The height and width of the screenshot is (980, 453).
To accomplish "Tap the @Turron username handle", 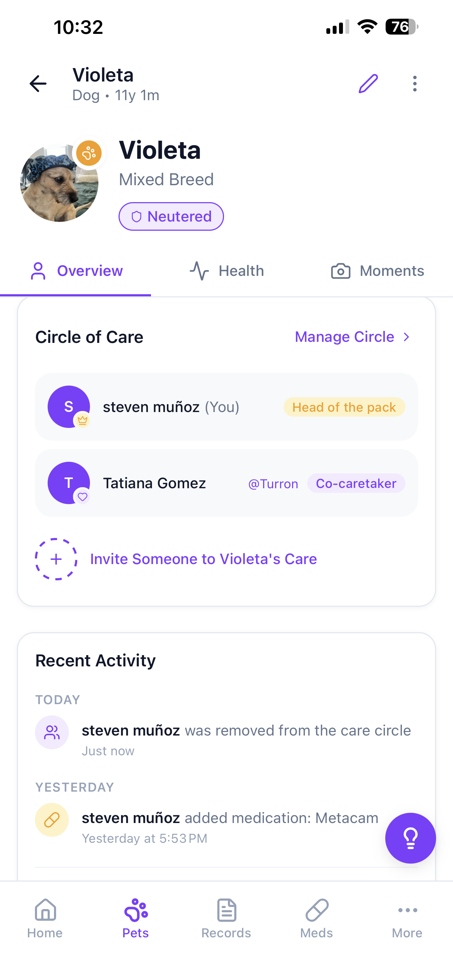I will click(273, 484).
